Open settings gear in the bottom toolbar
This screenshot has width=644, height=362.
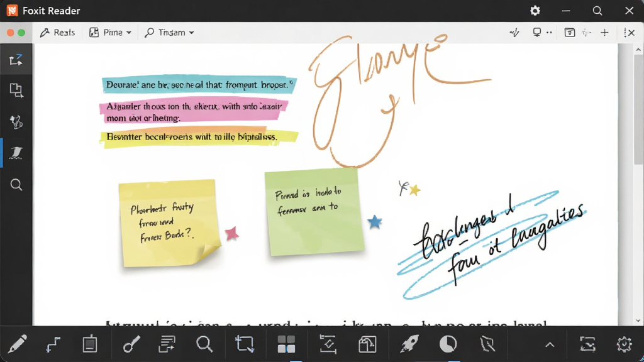625,344
